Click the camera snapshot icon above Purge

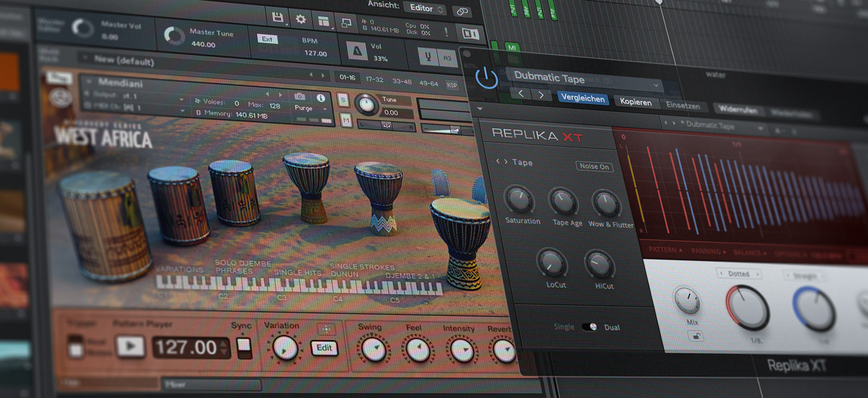click(299, 96)
